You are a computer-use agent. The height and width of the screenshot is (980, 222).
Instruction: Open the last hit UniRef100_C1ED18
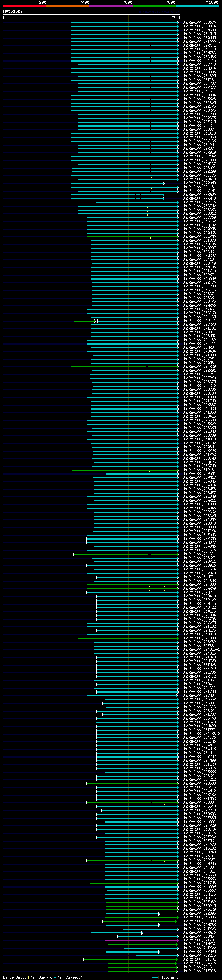tap(199, 971)
